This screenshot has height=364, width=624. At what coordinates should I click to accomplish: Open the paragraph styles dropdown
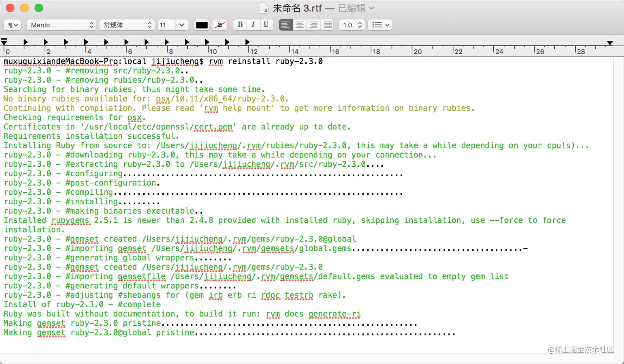(x=12, y=25)
